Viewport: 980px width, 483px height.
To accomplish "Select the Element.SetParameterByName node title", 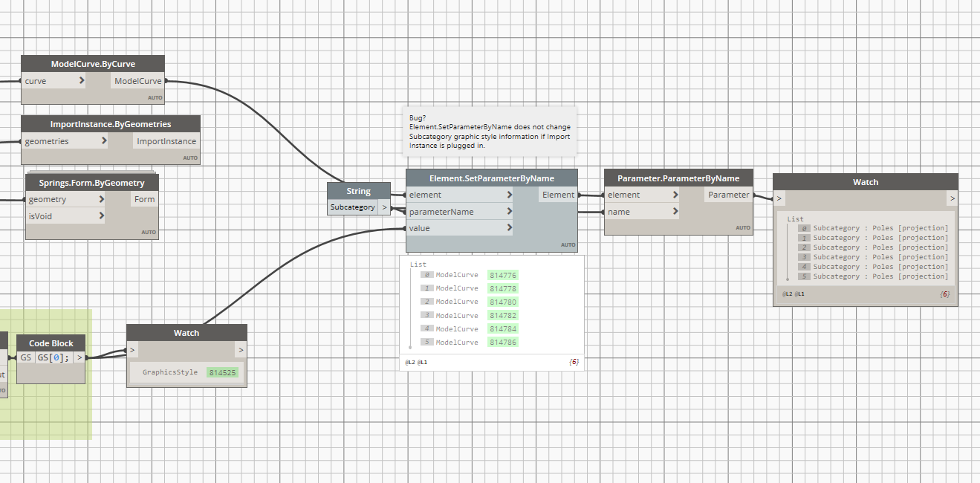I will [492, 178].
